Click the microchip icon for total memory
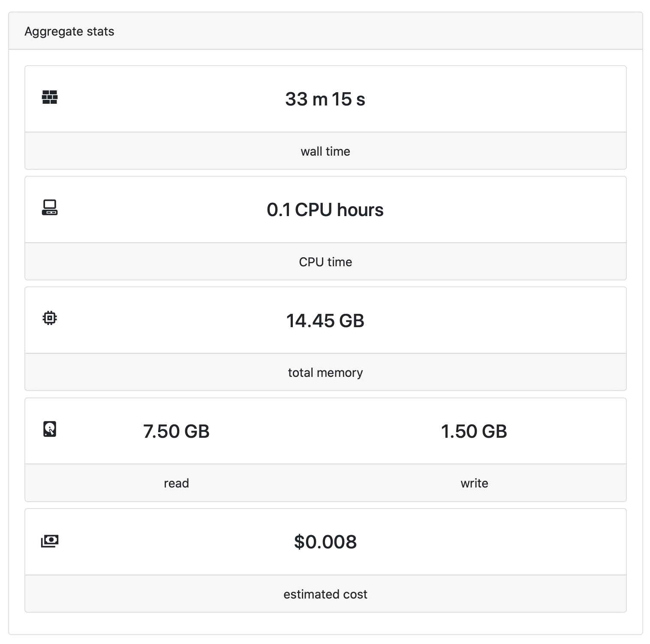Image resolution: width=650 pixels, height=644 pixels. click(50, 318)
